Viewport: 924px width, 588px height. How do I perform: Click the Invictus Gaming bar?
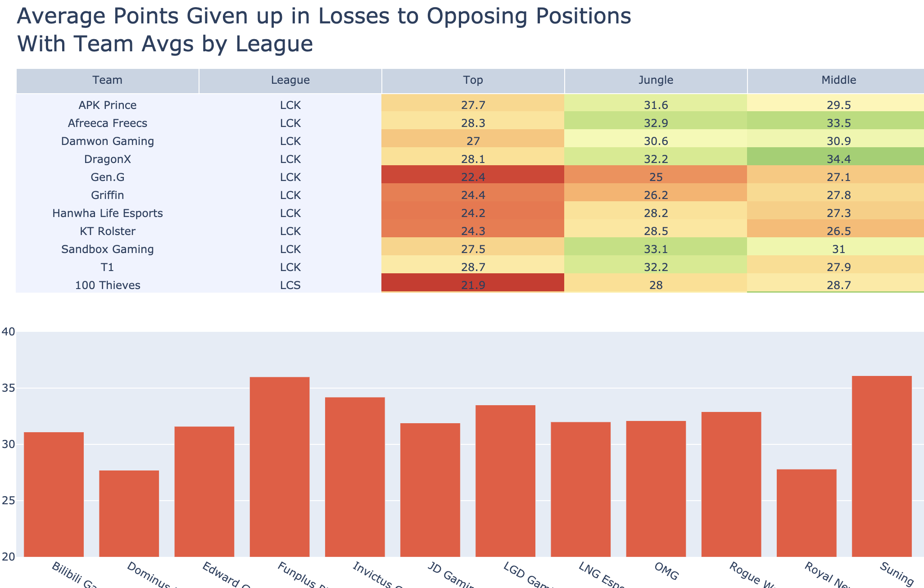pyautogui.click(x=355, y=477)
